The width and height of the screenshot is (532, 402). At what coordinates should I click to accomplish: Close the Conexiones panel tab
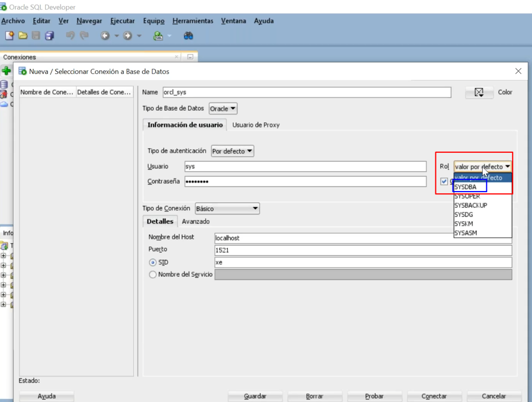click(177, 57)
